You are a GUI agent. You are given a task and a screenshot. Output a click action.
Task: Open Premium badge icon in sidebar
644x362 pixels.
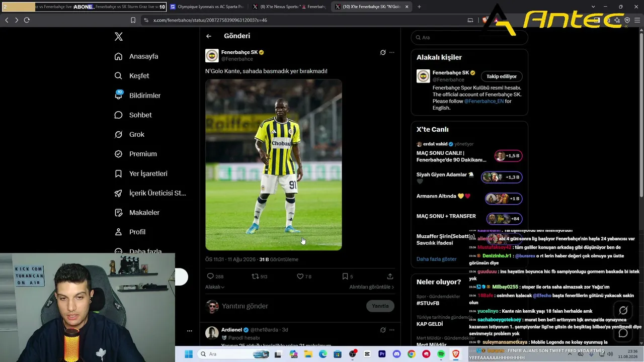coord(118,154)
